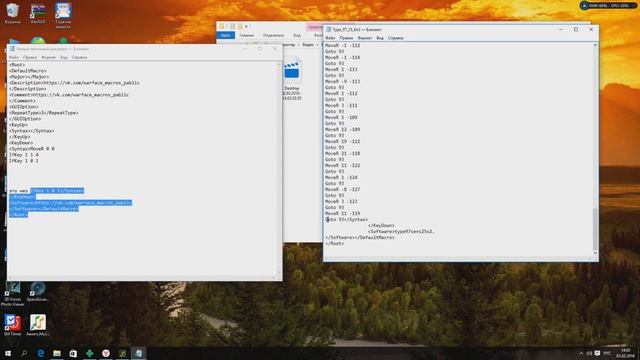Open the third desktop shortcut beside WinRAR
The height and width of the screenshot is (360, 640).
63,15
